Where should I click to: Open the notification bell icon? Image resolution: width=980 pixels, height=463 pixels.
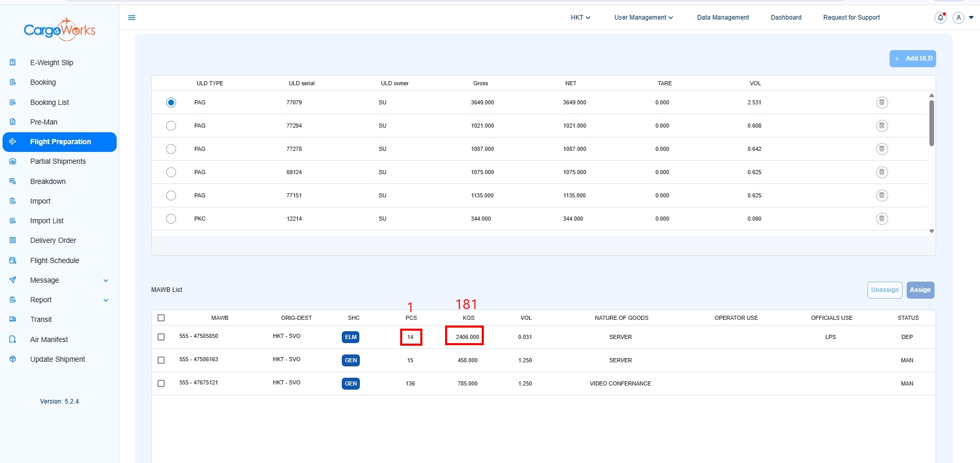click(940, 18)
